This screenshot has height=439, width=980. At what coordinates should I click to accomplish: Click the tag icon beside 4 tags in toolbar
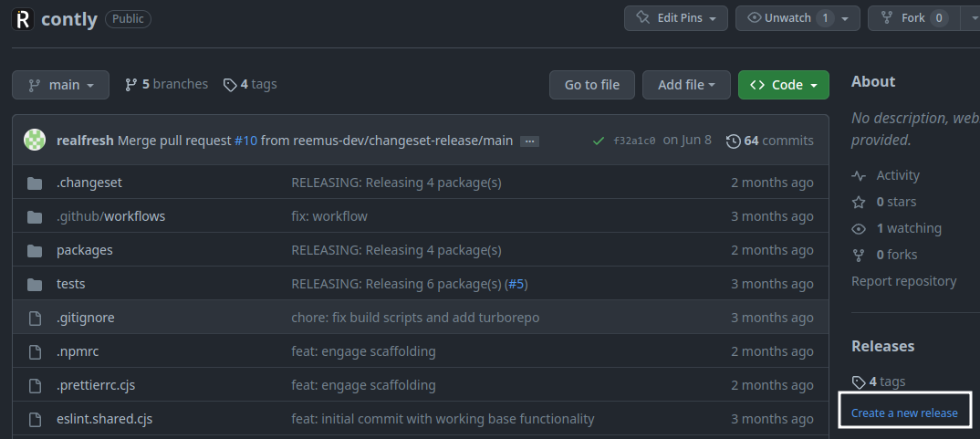pos(230,85)
